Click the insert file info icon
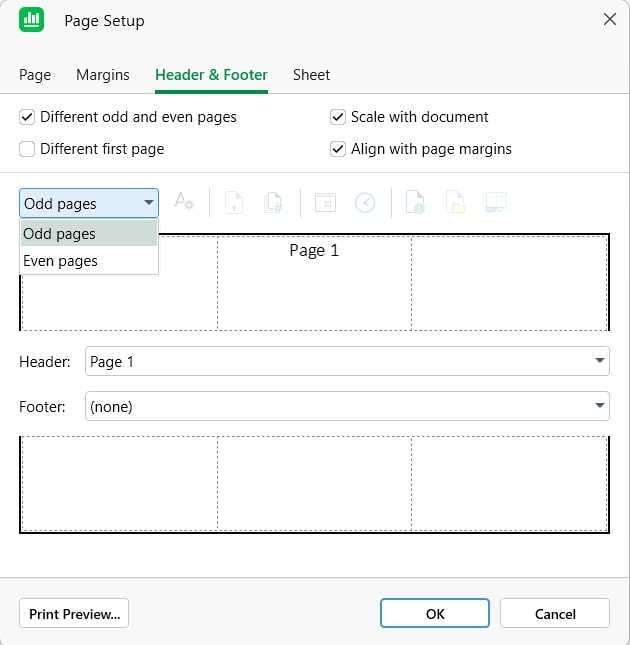The image size is (630, 645). [415, 203]
